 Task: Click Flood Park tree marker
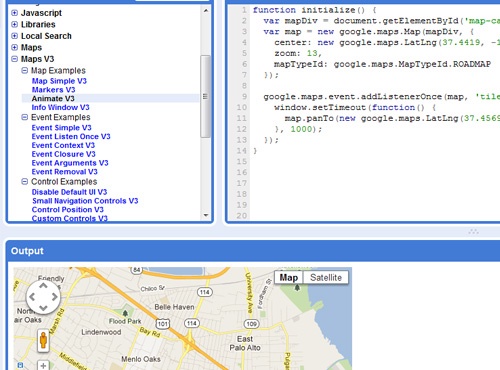click(x=125, y=313)
